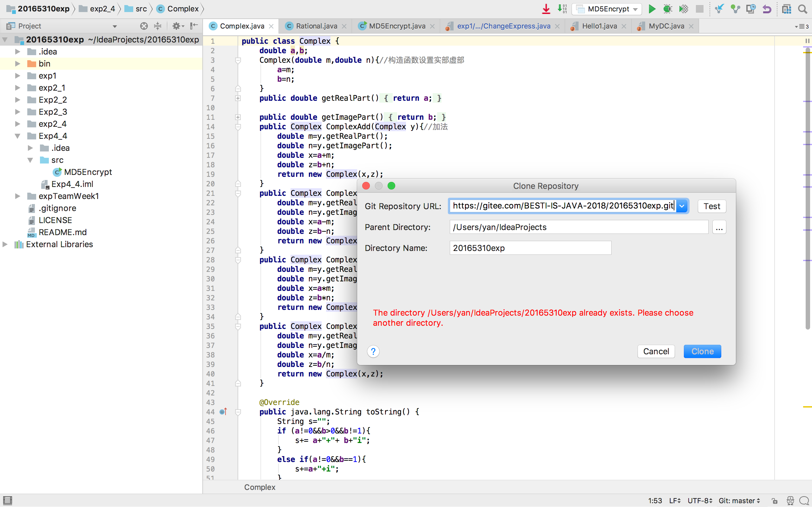Open the MD5Encrypt run configuration dropdown
This screenshot has height=507, width=812.
(608, 9)
